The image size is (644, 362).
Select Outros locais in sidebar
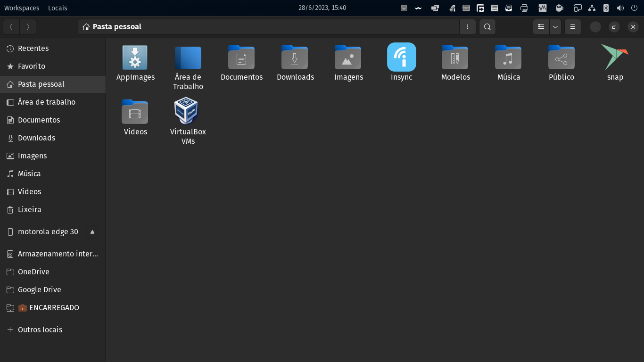(x=40, y=329)
